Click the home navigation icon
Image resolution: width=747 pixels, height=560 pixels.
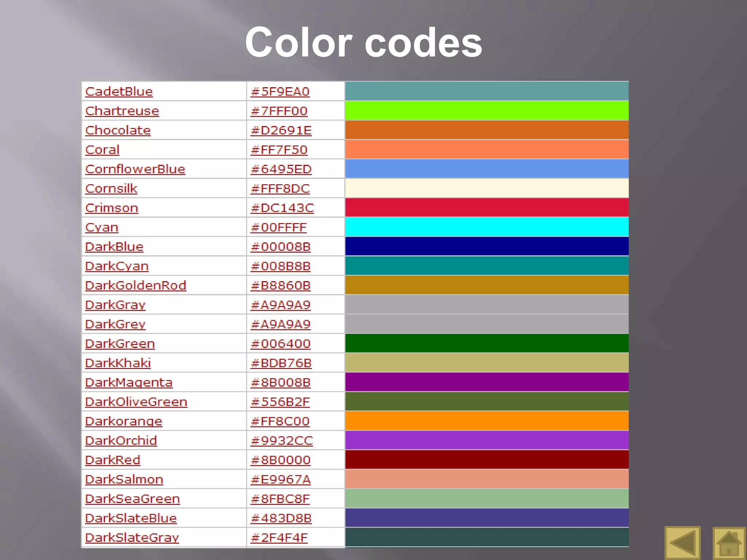tap(729, 543)
